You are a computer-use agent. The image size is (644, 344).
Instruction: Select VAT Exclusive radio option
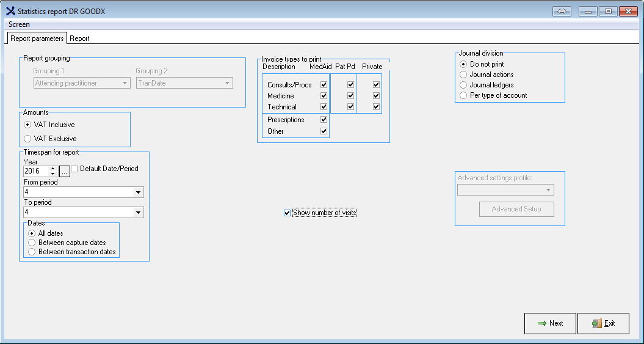(27, 139)
